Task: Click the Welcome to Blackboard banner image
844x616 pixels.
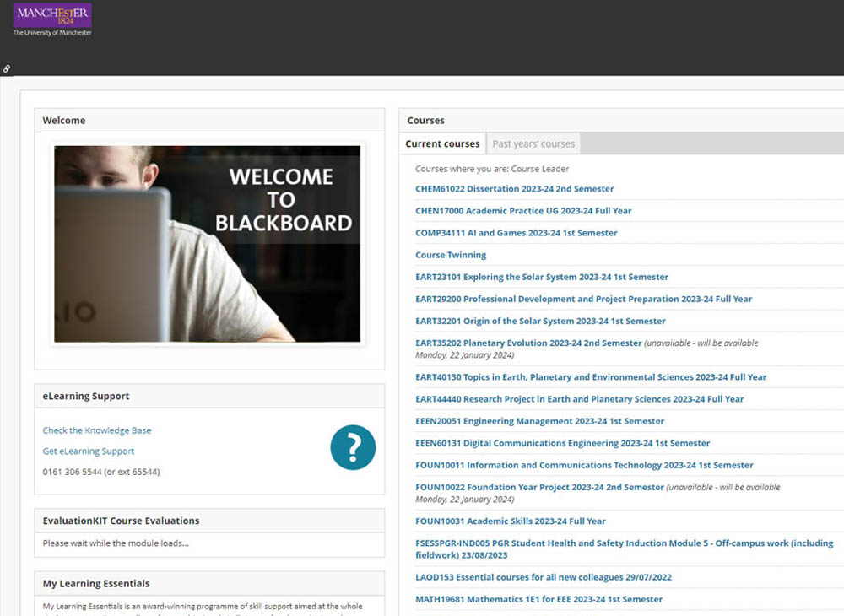Action: tap(208, 244)
